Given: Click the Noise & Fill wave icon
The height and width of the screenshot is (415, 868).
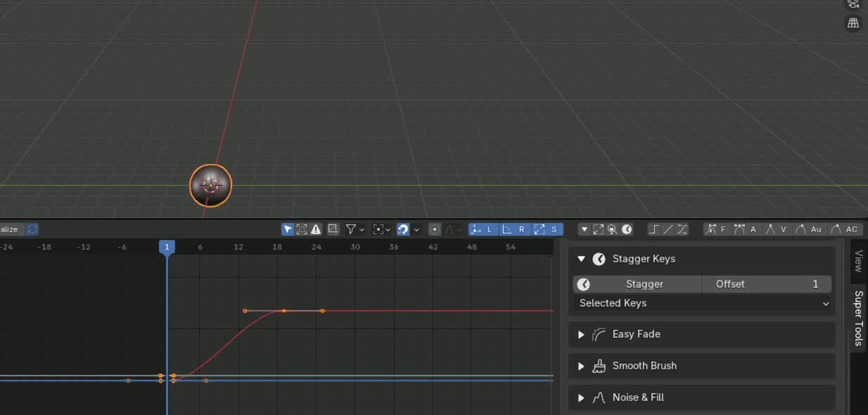Looking at the screenshot, I should (x=599, y=397).
